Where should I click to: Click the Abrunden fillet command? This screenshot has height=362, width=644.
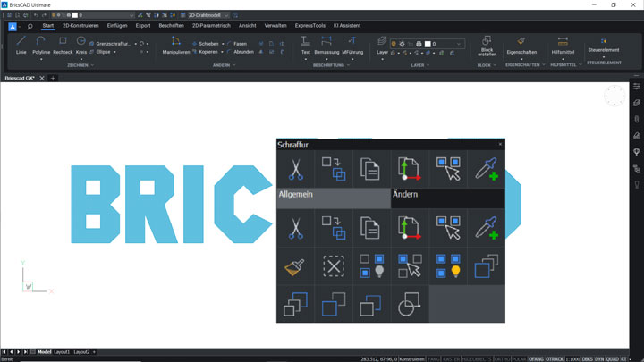(241, 52)
